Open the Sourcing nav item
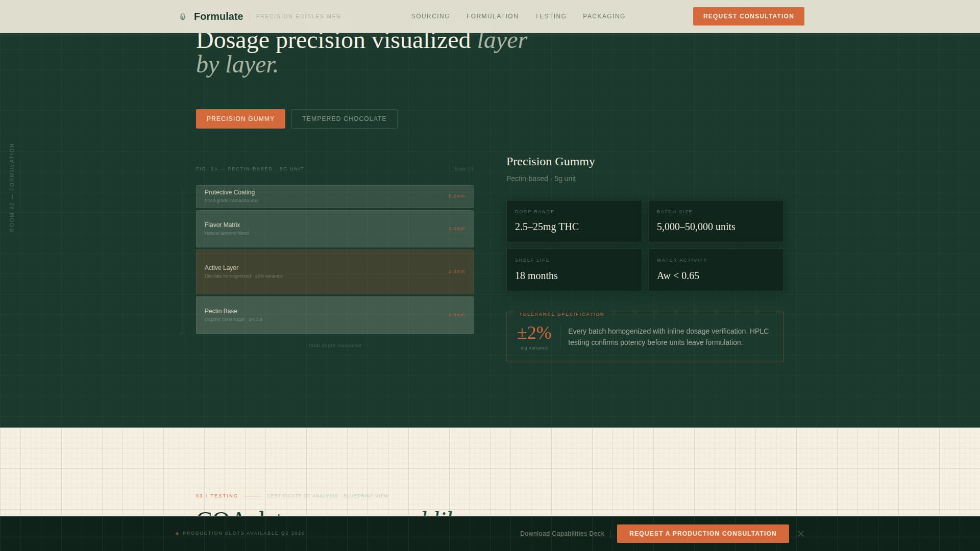Screen dimensions: 980x551 [x=430, y=16]
